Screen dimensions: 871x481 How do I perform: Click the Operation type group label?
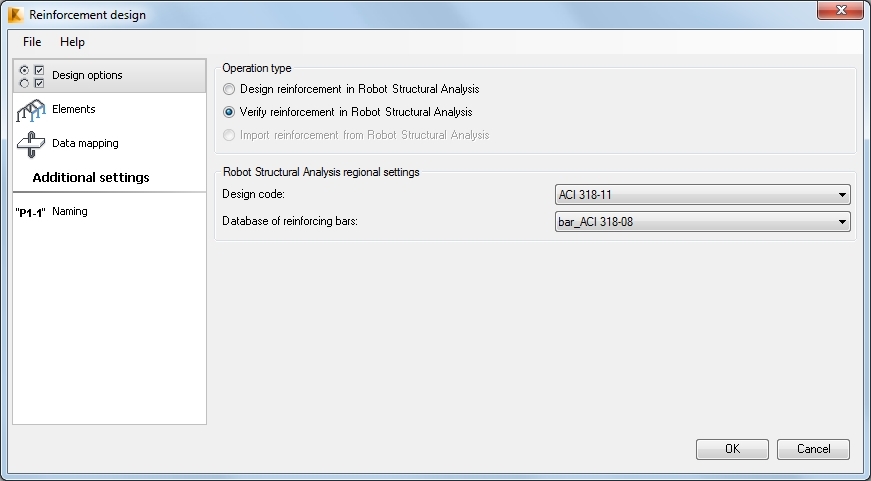click(x=257, y=68)
